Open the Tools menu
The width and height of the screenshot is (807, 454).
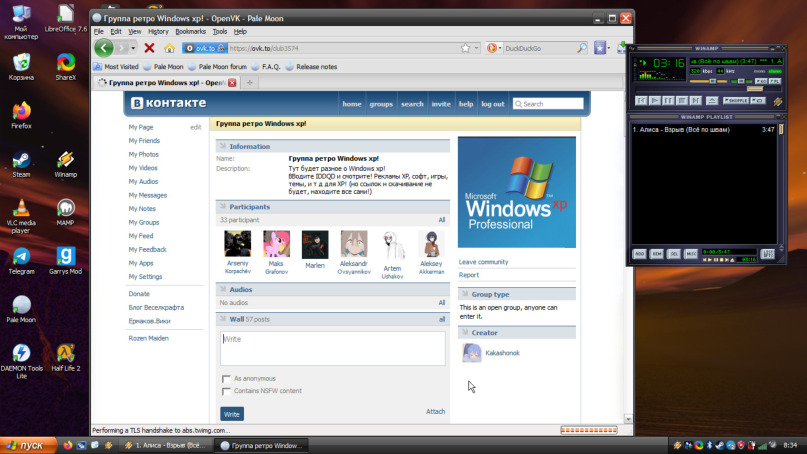tap(220, 32)
